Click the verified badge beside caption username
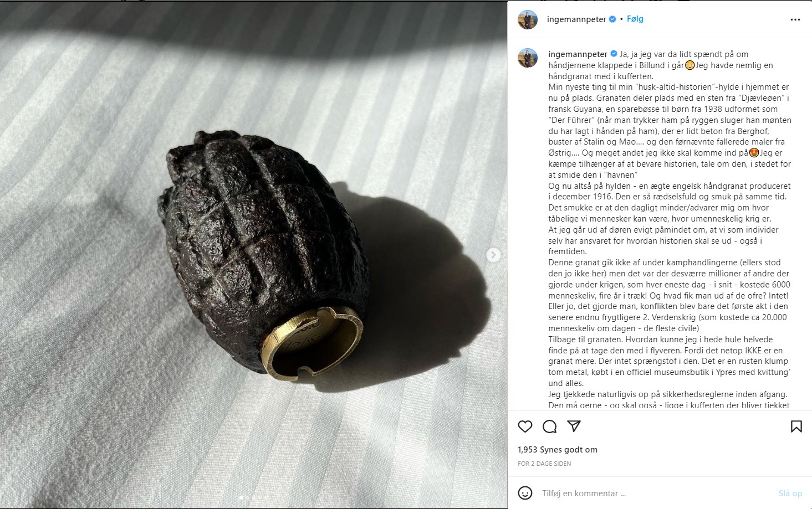812x509 pixels. pyautogui.click(x=614, y=54)
